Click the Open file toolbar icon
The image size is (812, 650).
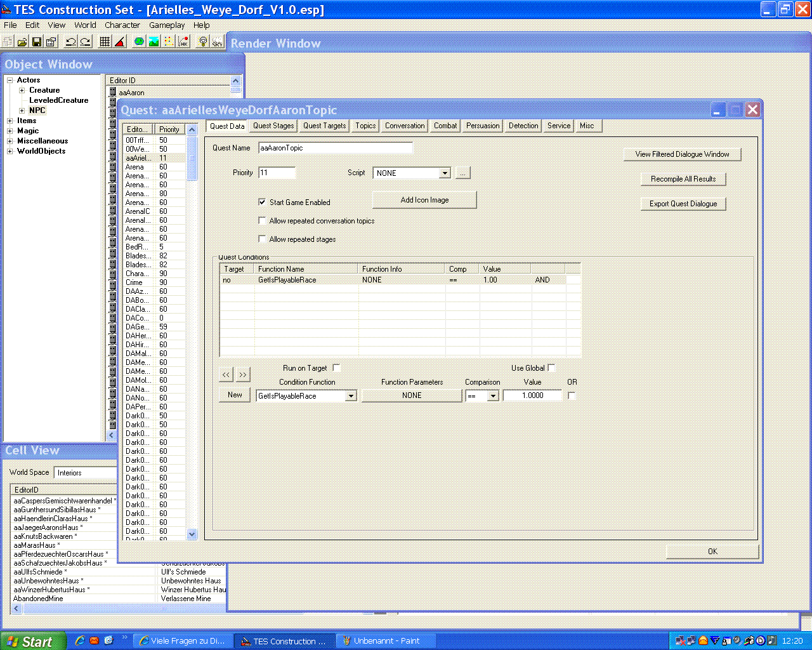tap(22, 42)
